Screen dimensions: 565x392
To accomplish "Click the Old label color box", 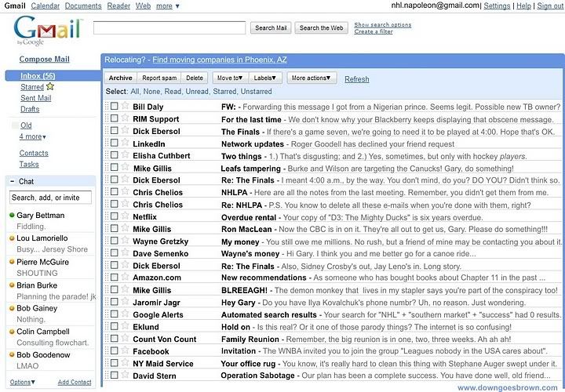I will 15,125.
